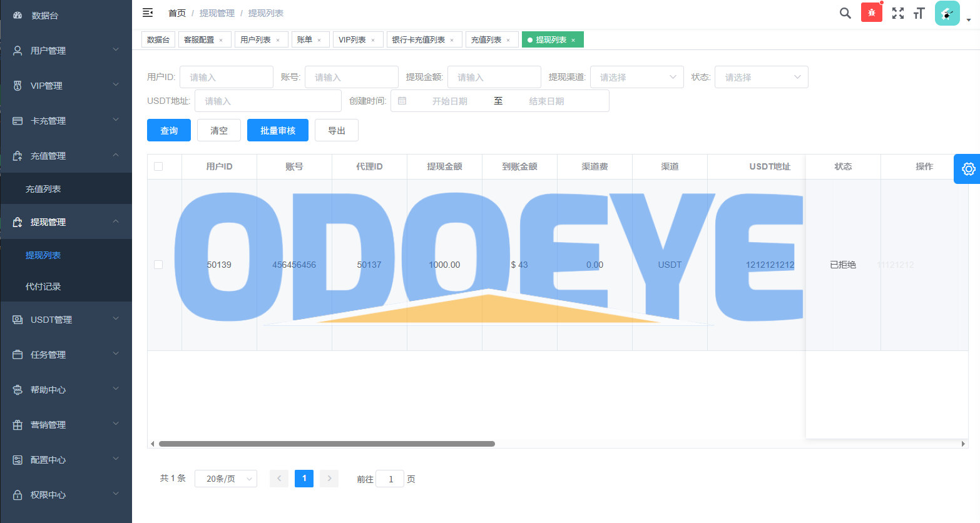Select 代付记录 in the sidebar
Viewport: 980px width, 523px height.
pyautogui.click(x=43, y=287)
